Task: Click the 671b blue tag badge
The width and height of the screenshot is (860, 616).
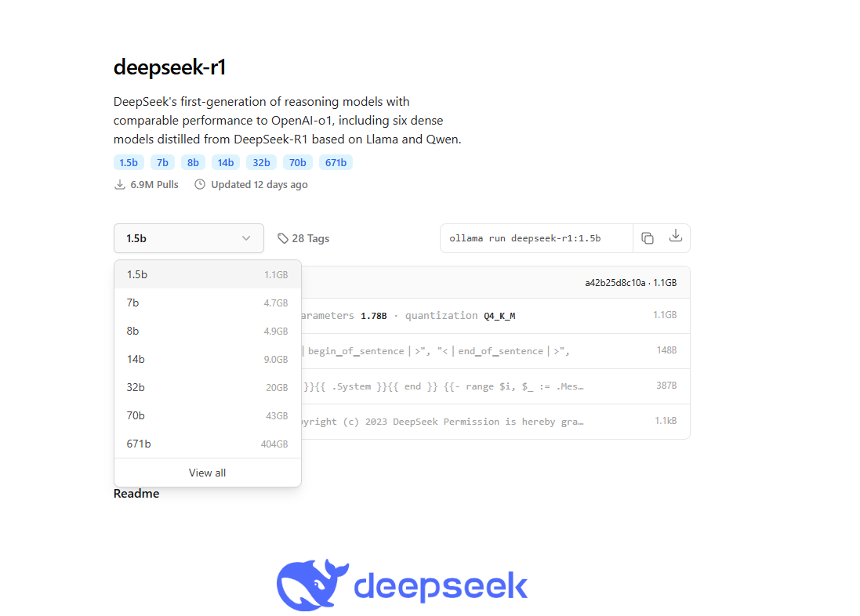Action: (336, 162)
